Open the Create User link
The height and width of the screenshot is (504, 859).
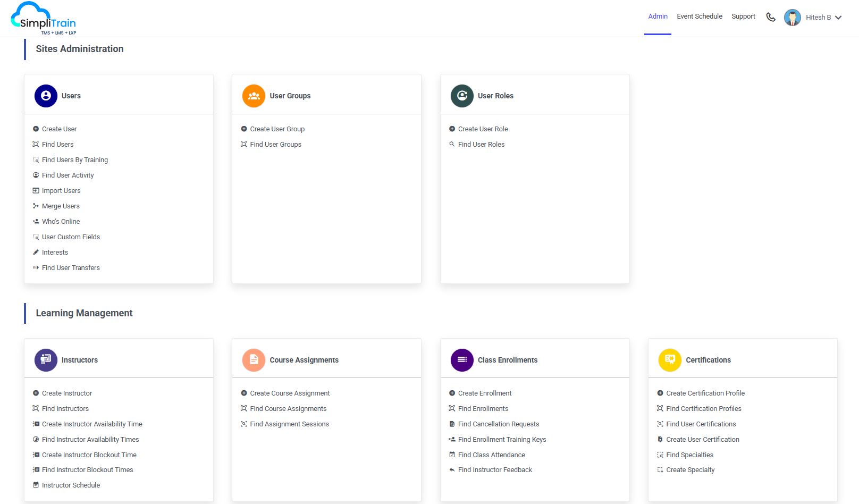tap(59, 129)
